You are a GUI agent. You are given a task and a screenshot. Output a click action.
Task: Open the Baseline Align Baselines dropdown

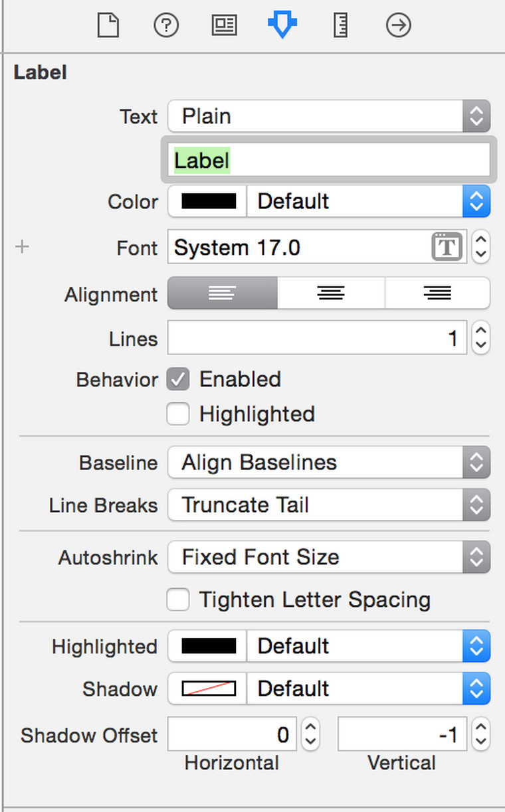(x=329, y=463)
